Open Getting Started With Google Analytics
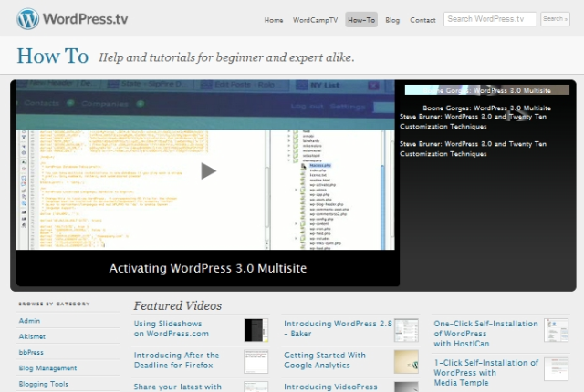 325,360
